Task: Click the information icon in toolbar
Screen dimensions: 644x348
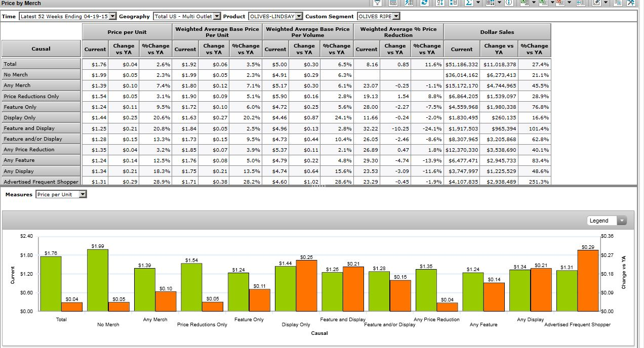Action: point(509,3)
